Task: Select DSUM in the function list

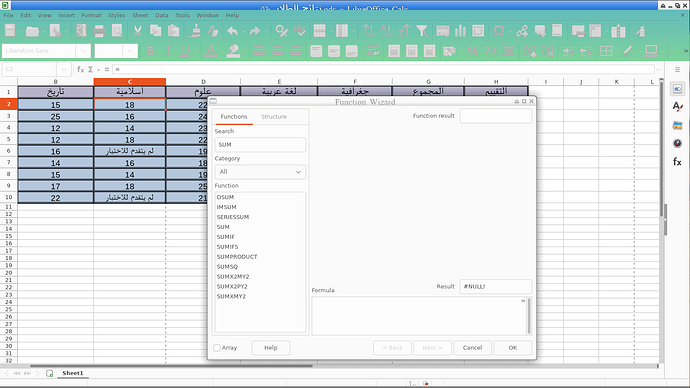Action: [x=225, y=198]
